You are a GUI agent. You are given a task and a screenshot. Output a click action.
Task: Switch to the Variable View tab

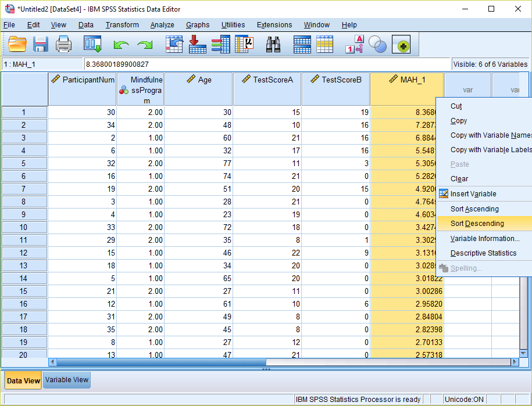tap(67, 380)
